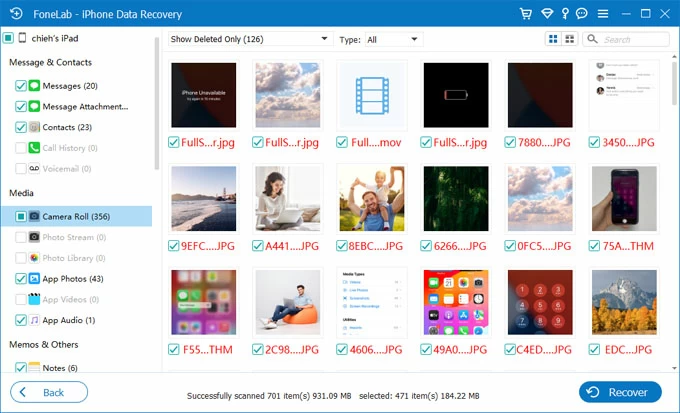Click the key-shaped register icon
This screenshot has height=413, width=680.
[565, 13]
